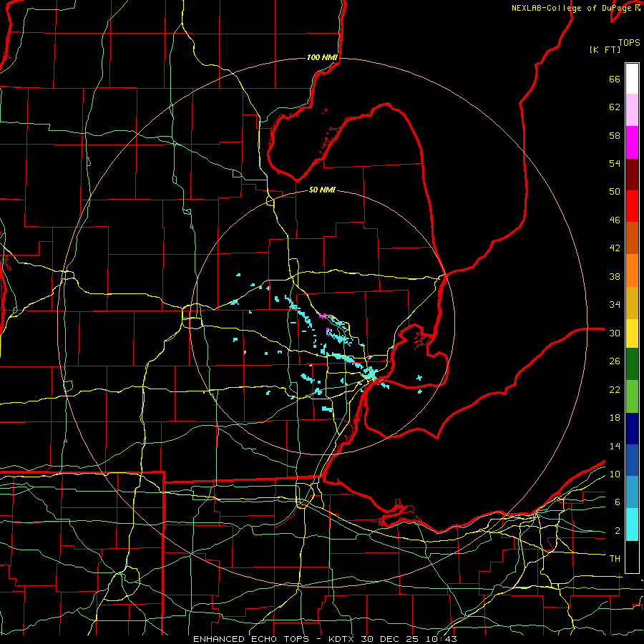Click the cyan legend swatch near 2
Screen dimensions: 644x644
(632, 525)
